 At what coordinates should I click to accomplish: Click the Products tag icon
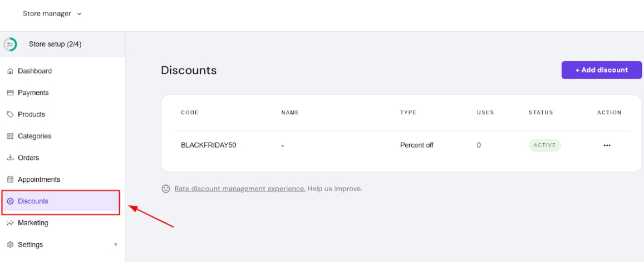click(10, 114)
